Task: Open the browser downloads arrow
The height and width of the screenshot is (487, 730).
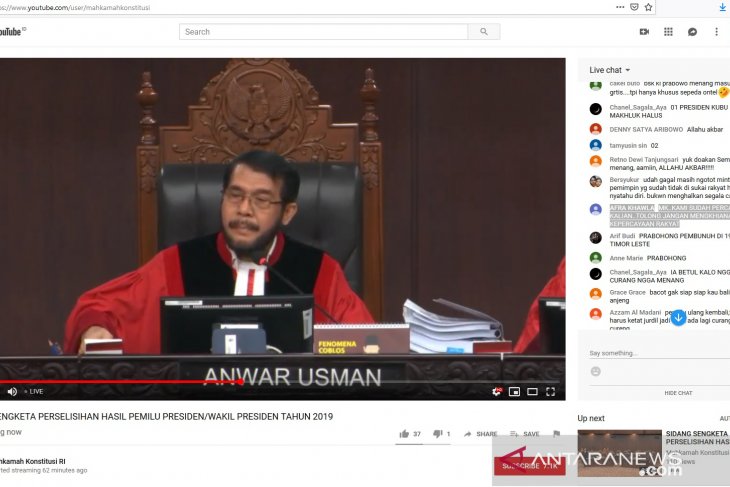Action: tap(723, 7)
